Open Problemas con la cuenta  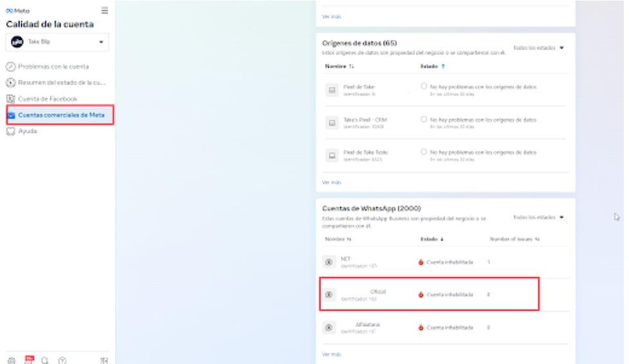pos(53,66)
